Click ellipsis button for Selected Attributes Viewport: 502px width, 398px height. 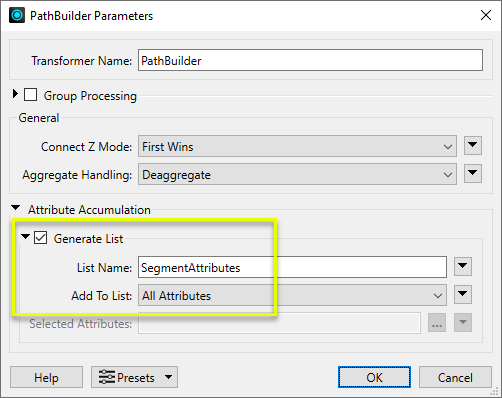click(x=437, y=323)
